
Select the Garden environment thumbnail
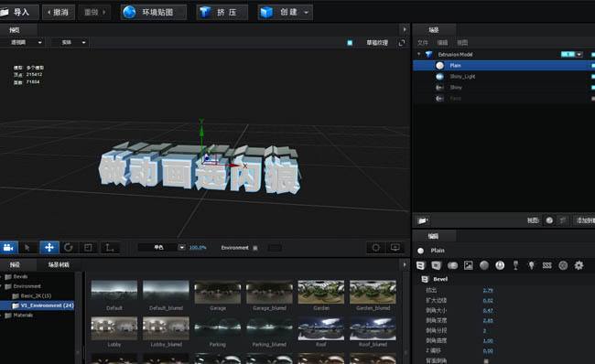[321, 292]
